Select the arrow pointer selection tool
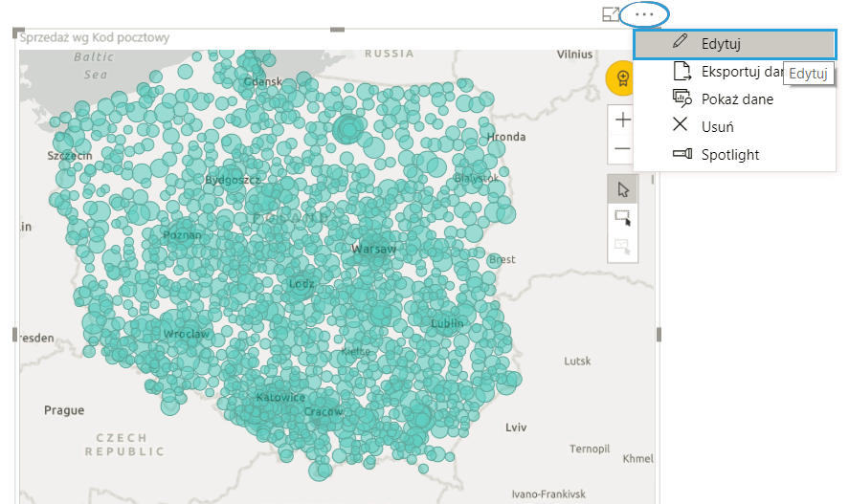This screenshot has width=849, height=504. pyautogui.click(x=622, y=188)
